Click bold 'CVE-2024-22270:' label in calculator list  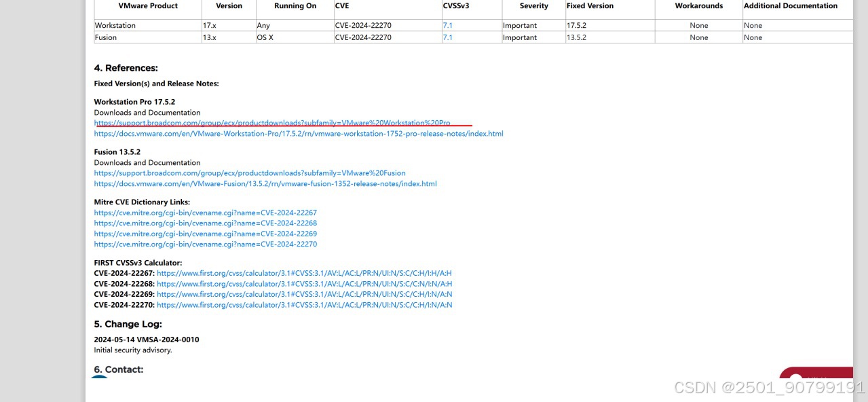124,305
